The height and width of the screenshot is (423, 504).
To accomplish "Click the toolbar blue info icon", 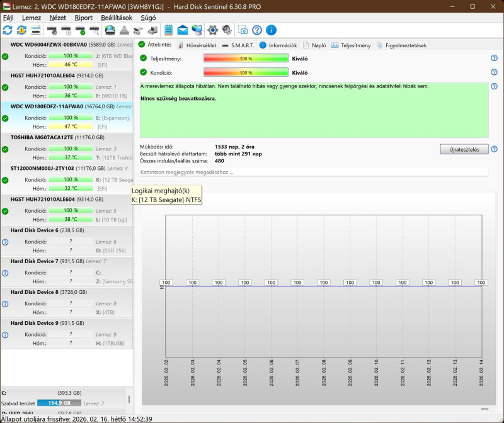I will [x=272, y=30].
